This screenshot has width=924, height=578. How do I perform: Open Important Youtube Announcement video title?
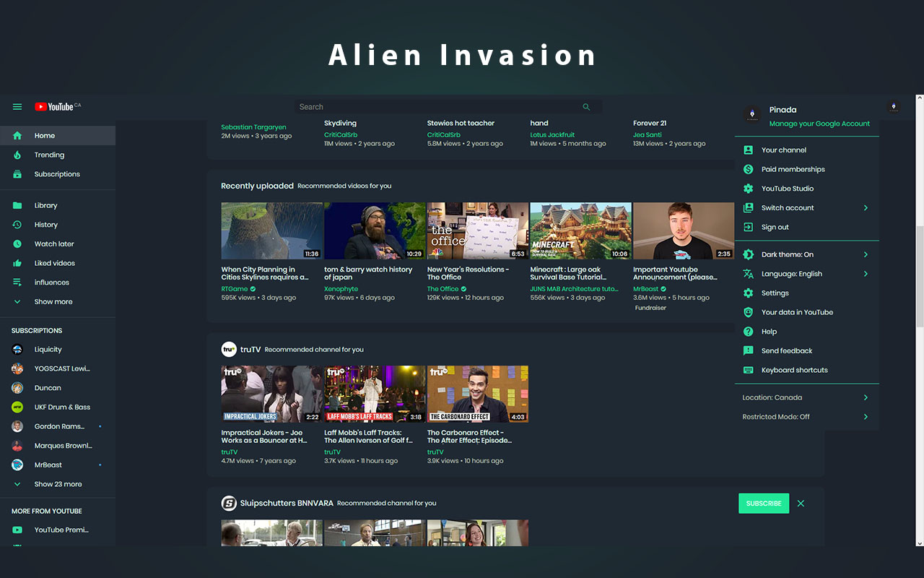pyautogui.click(x=675, y=273)
